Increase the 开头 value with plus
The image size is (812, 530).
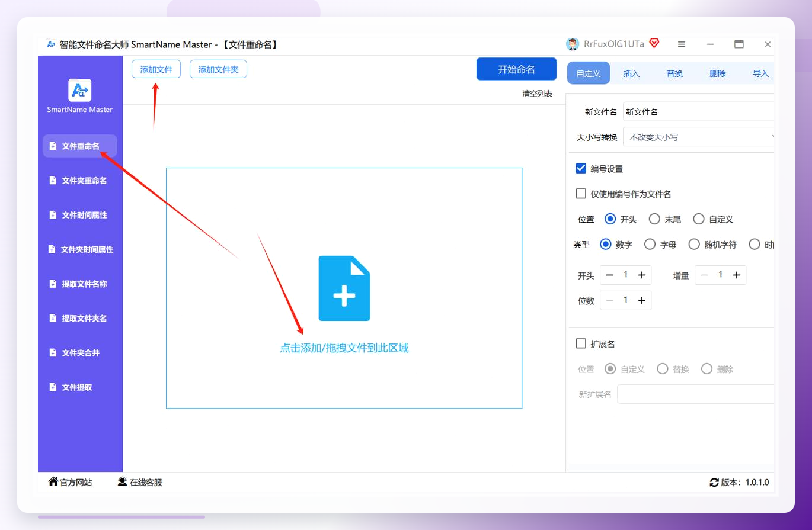coord(641,275)
